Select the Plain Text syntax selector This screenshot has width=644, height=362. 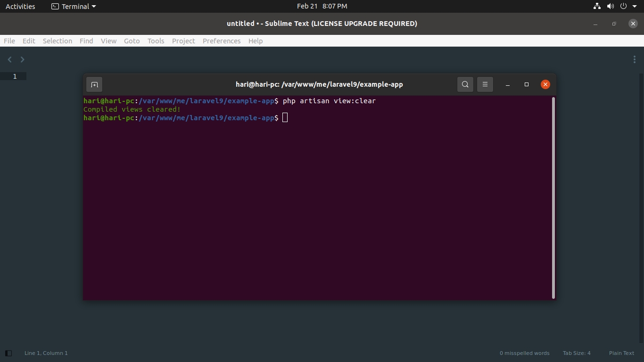[x=621, y=353]
